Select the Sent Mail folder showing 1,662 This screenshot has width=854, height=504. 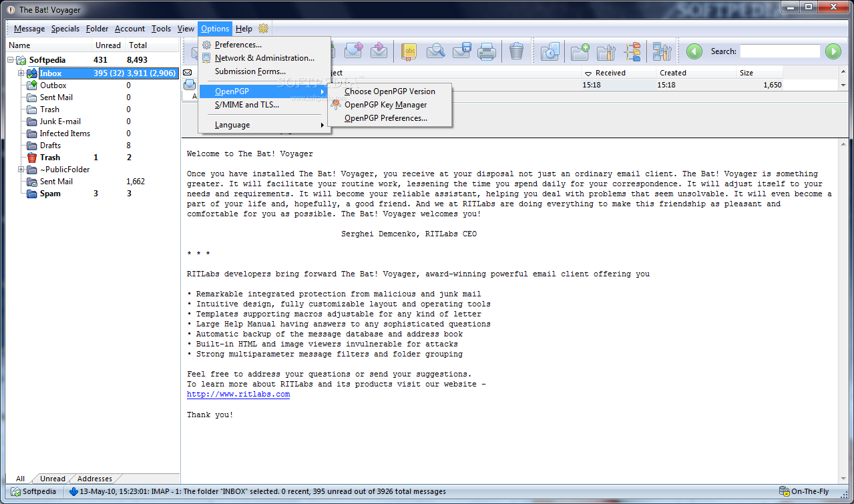coord(56,182)
